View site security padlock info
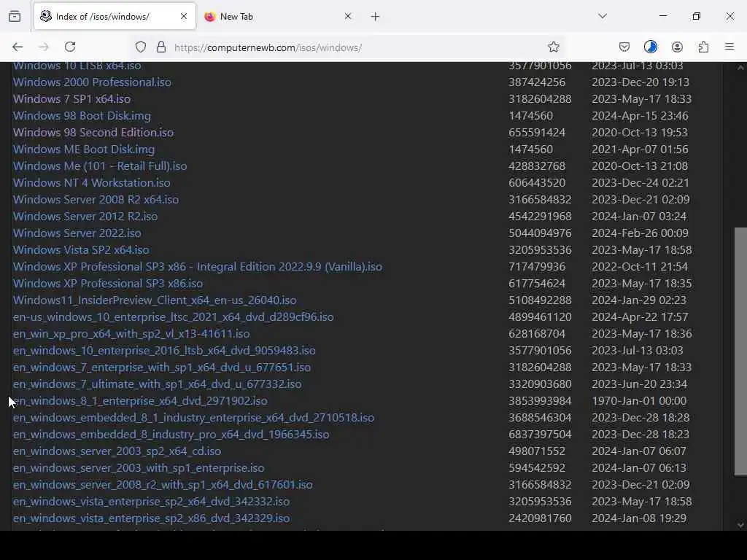Image resolution: width=747 pixels, height=560 pixels. click(x=161, y=47)
